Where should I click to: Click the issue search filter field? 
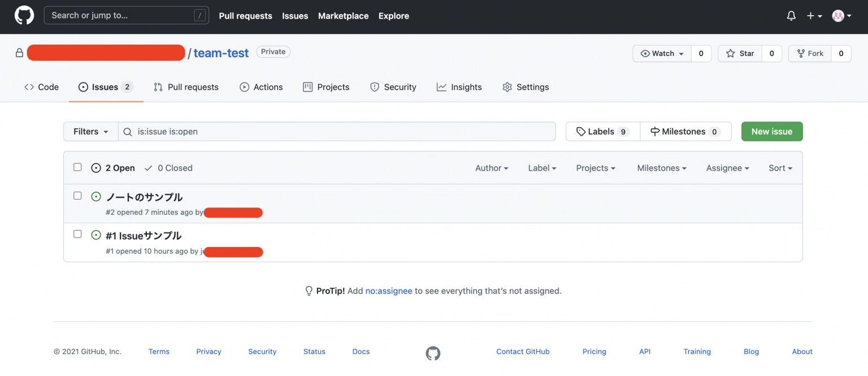click(x=339, y=131)
